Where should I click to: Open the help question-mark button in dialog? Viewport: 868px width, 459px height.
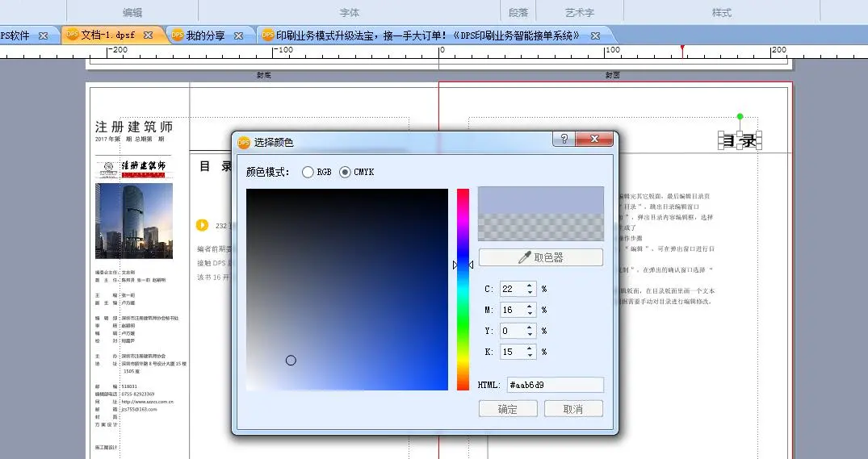tap(564, 139)
